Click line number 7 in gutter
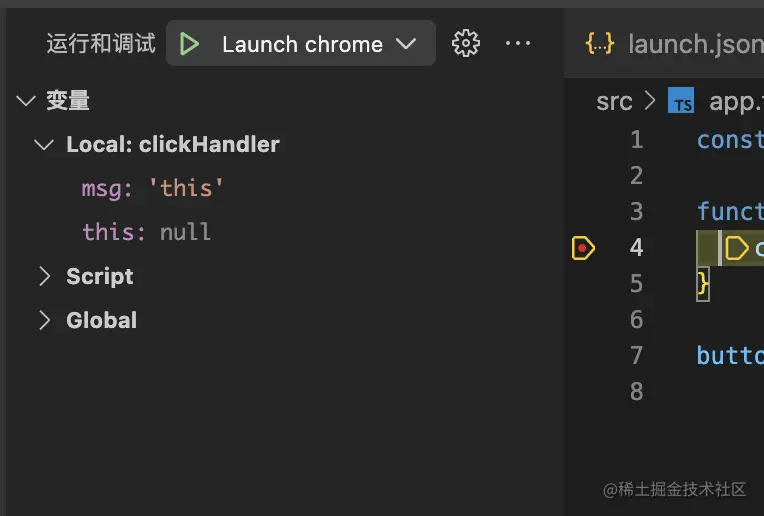 637,355
